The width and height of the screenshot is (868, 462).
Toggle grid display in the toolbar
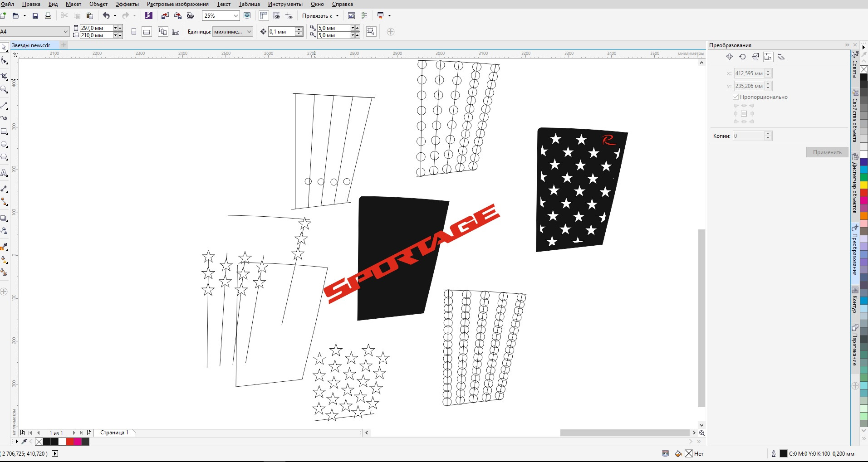click(x=276, y=16)
